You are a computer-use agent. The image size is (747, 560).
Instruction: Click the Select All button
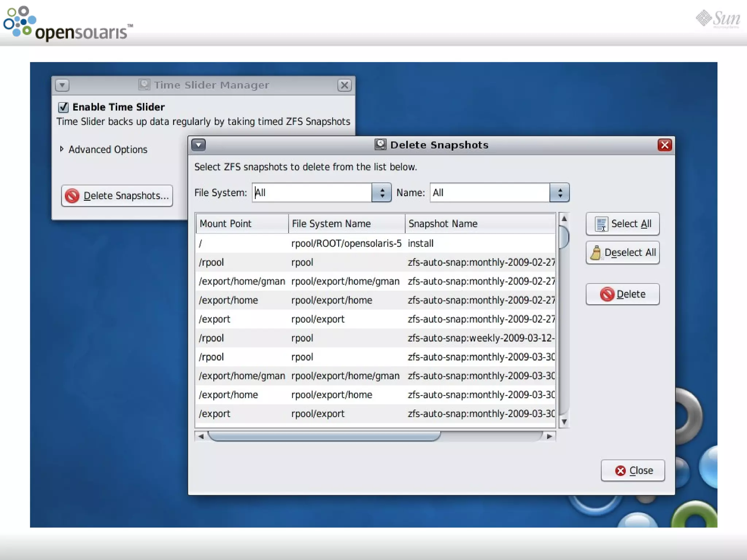622,223
